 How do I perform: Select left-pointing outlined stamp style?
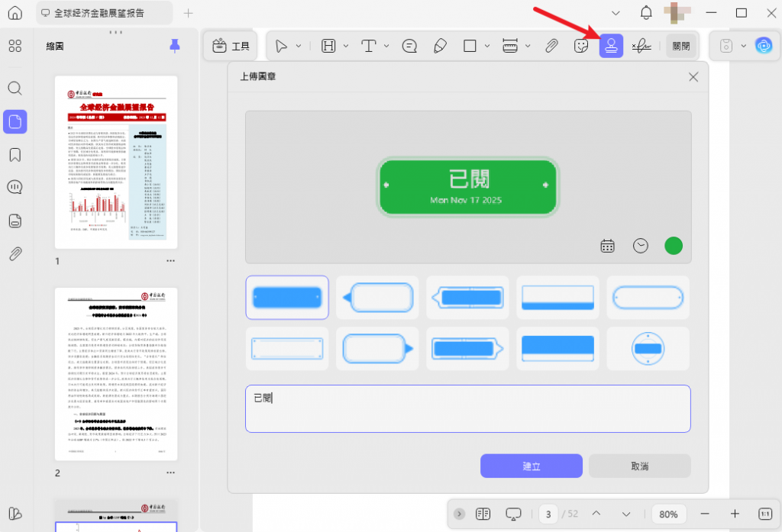pyautogui.click(x=377, y=298)
